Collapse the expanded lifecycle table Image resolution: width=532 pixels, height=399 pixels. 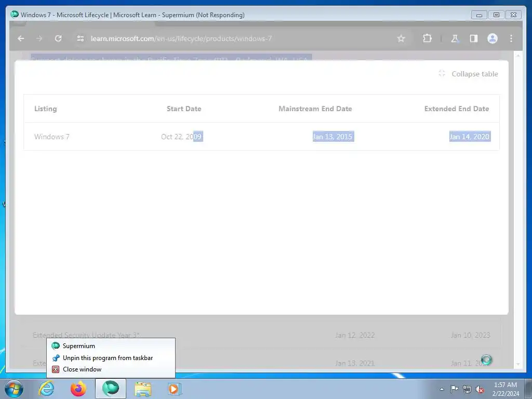click(x=468, y=74)
